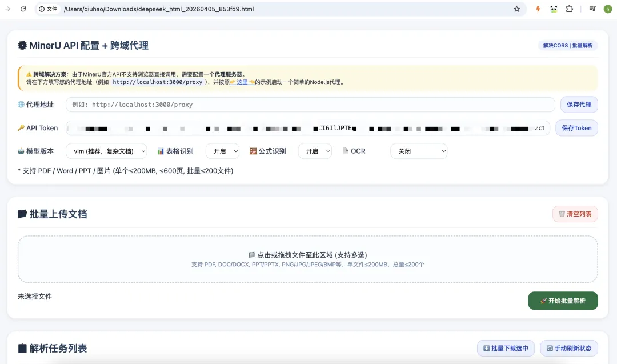Focus the API Token input field
Screen dimensions: 617x364
(x=308, y=128)
